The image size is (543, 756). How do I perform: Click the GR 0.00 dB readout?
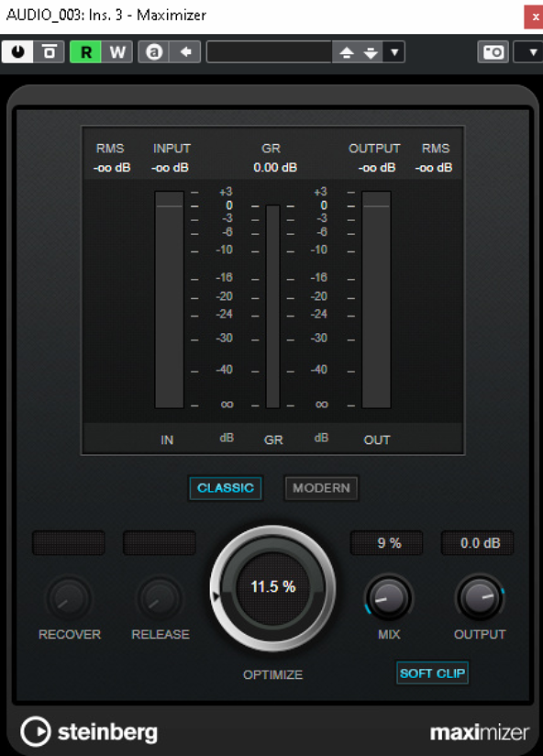tap(275, 167)
